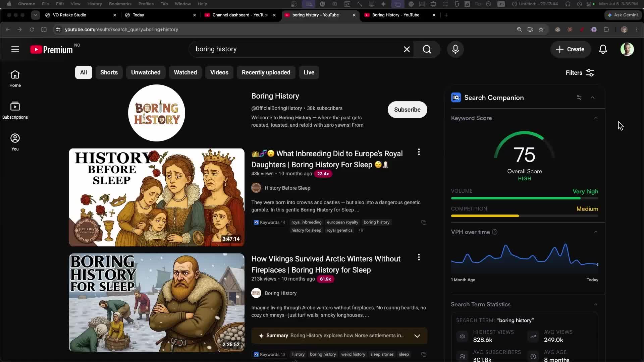This screenshot has width=644, height=362.
Task: Switch to the Today tab
Action: pos(160,15)
